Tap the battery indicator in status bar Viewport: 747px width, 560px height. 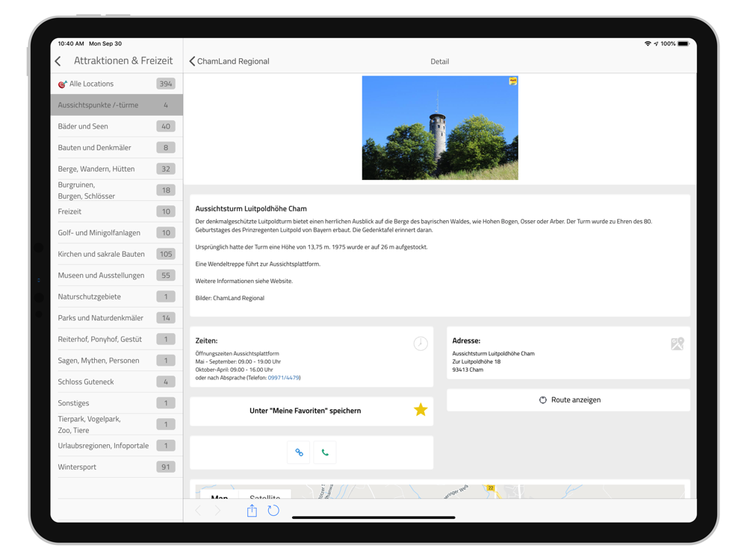(684, 43)
